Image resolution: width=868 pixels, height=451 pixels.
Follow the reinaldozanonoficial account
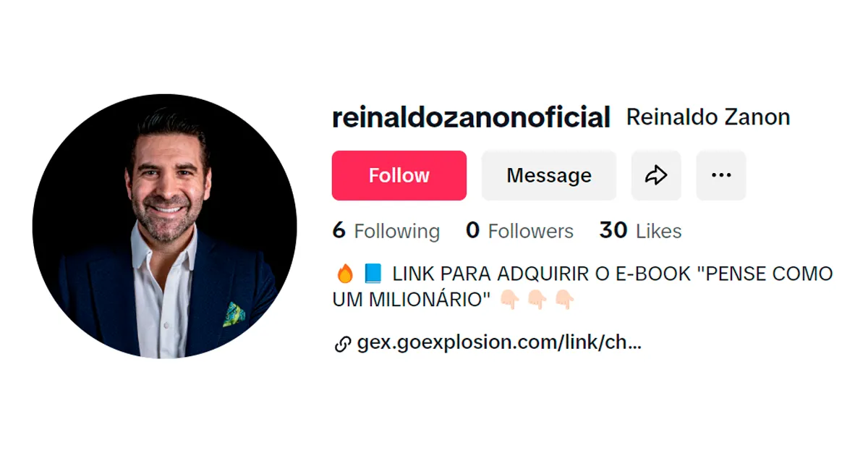click(399, 175)
